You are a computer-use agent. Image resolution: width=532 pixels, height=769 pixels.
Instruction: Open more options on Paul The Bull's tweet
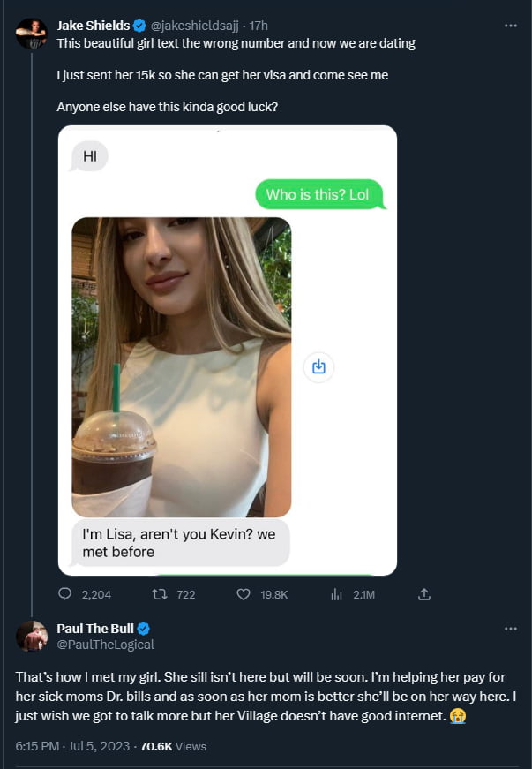[x=510, y=629]
